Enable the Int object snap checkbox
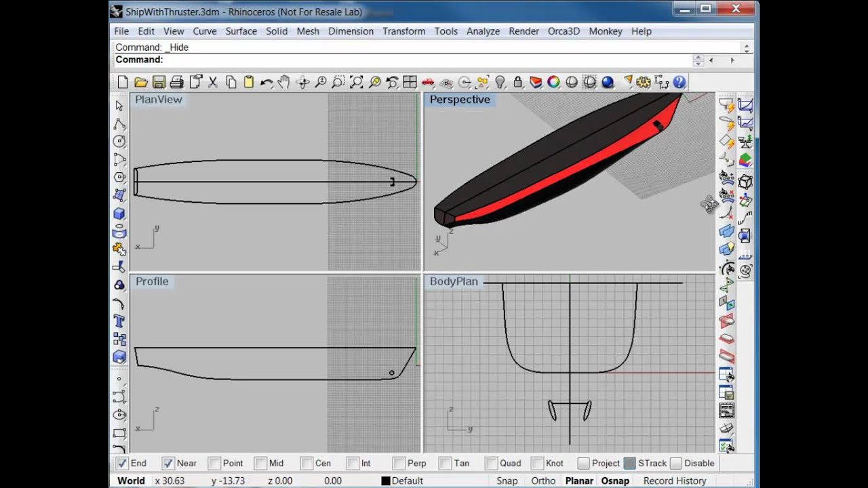This screenshot has width=868, height=488. (353, 463)
